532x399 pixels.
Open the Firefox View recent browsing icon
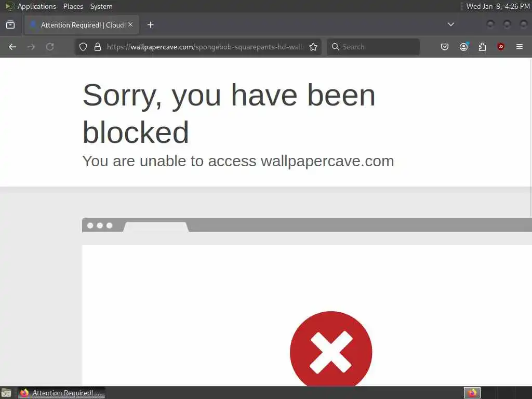10,25
